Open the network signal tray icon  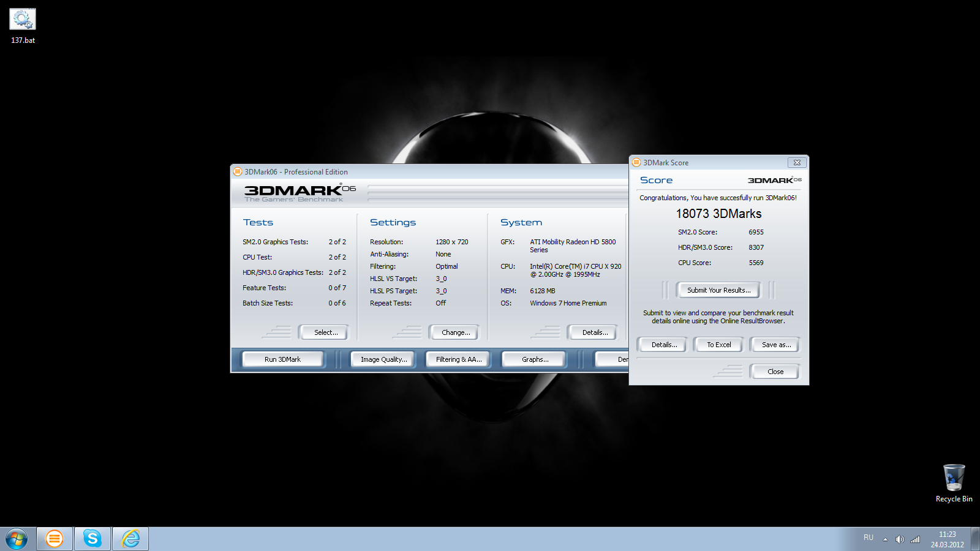915,539
